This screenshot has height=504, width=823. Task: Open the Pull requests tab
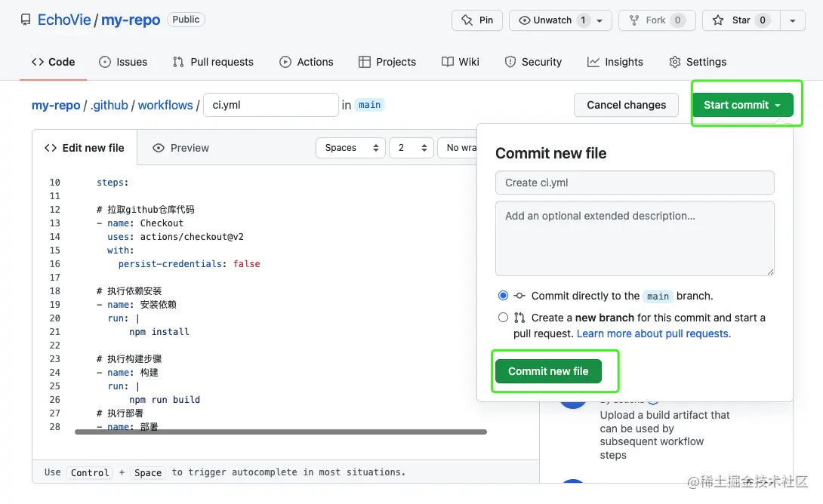(x=213, y=62)
